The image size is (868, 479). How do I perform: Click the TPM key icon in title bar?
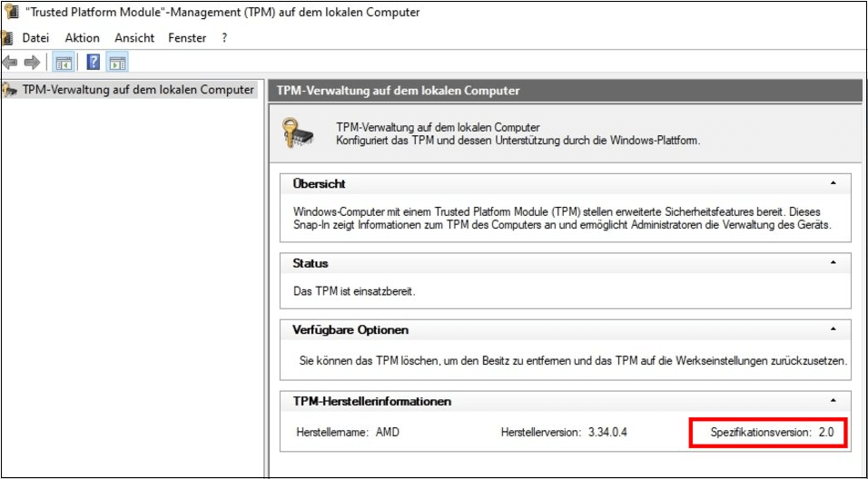tap(11, 13)
